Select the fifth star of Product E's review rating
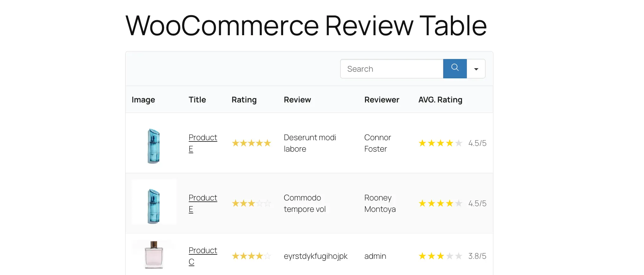644x275 pixels. coord(268,143)
